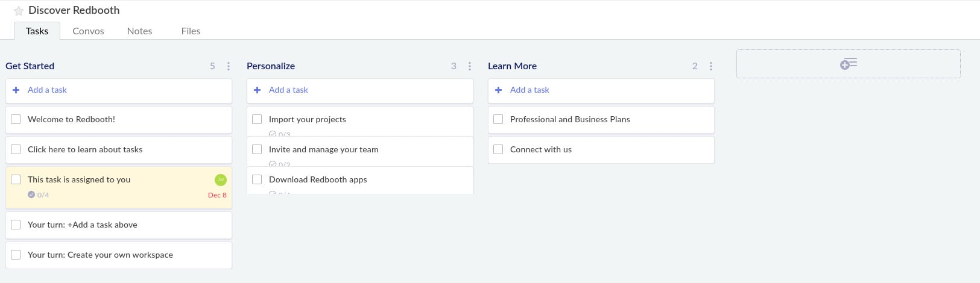Check off Professional and Business Plans task
This screenshot has width=980, height=283.
tap(498, 119)
